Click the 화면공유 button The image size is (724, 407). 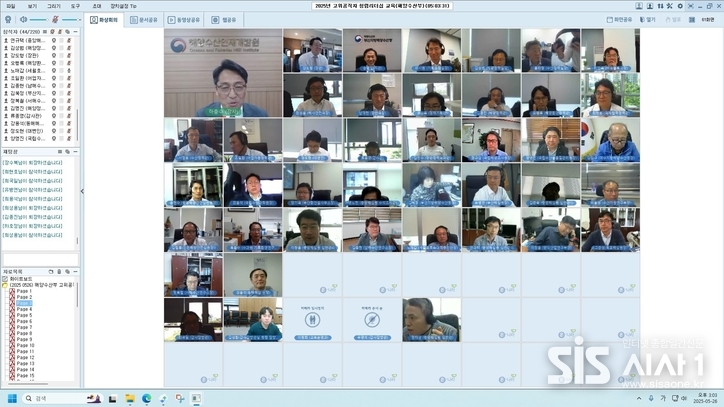[619, 20]
